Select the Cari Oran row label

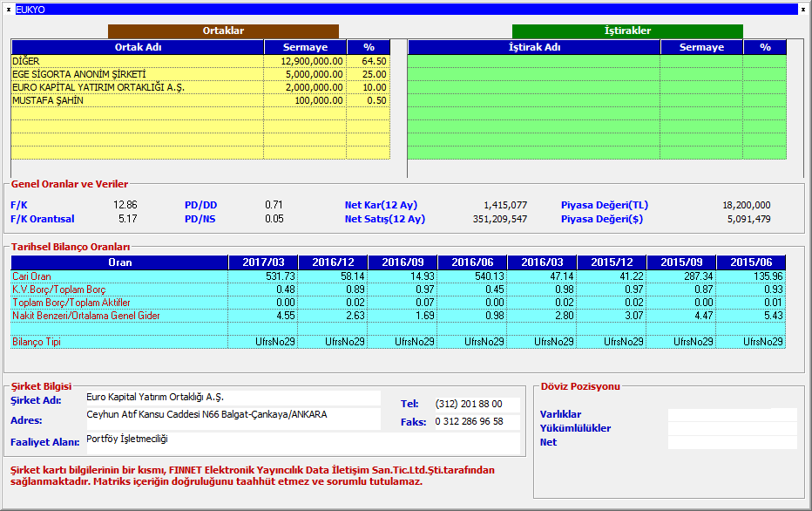pos(31,276)
